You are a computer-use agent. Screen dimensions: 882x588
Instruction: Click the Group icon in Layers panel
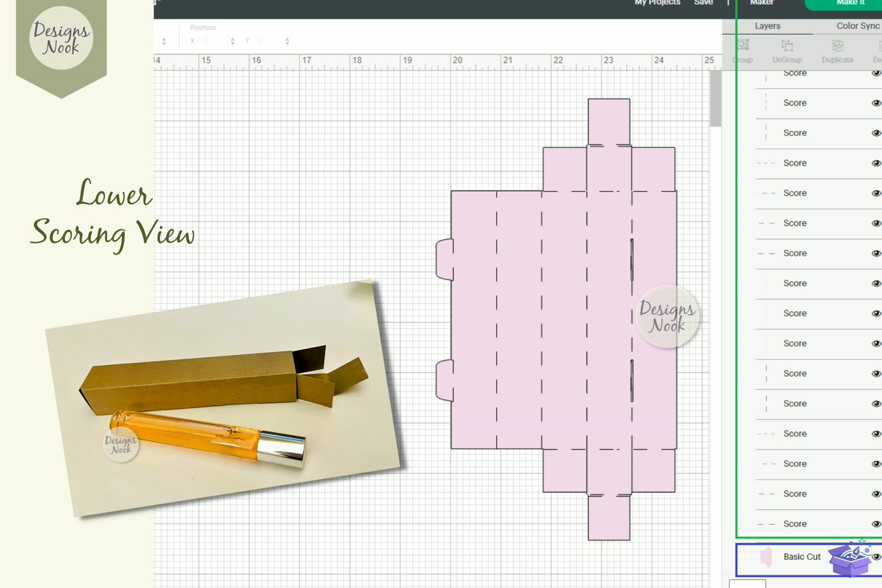pyautogui.click(x=743, y=45)
